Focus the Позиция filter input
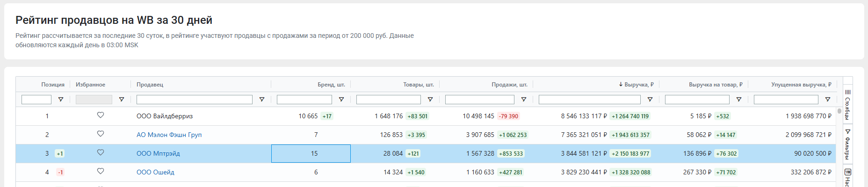 pos(36,100)
